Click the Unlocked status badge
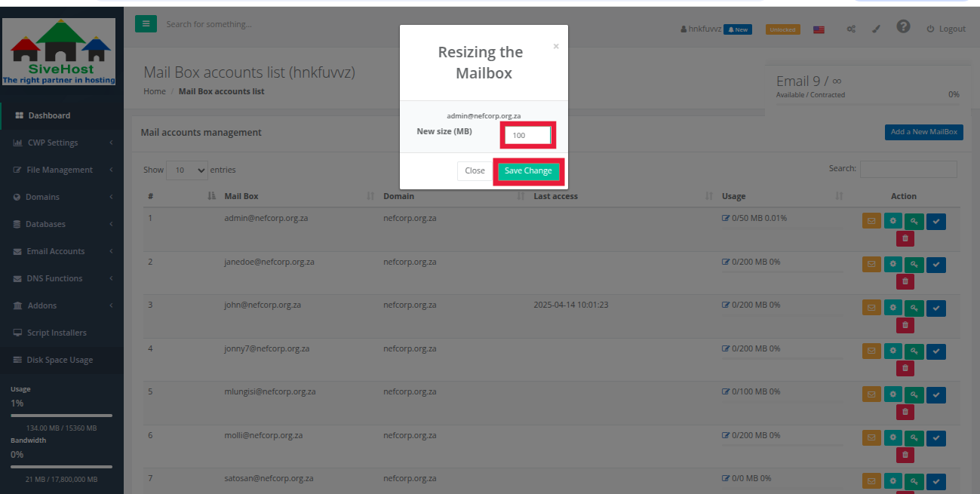This screenshot has height=494, width=980. [782, 29]
